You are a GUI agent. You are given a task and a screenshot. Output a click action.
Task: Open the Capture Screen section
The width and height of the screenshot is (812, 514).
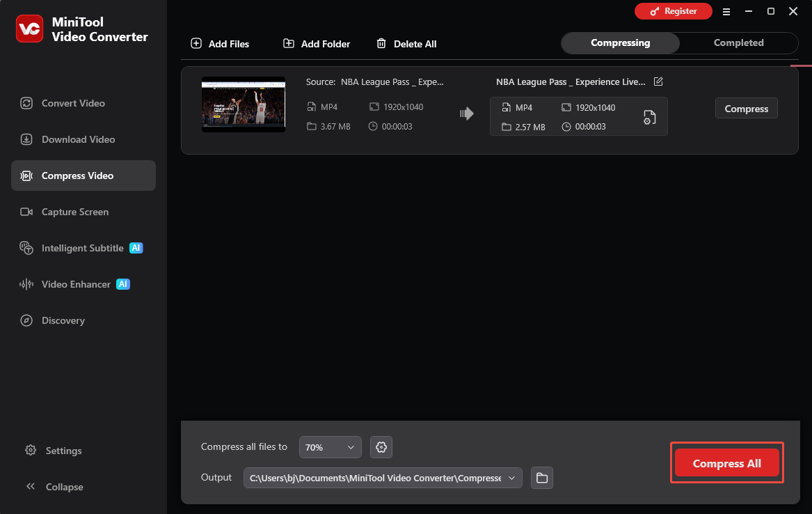[x=83, y=212]
